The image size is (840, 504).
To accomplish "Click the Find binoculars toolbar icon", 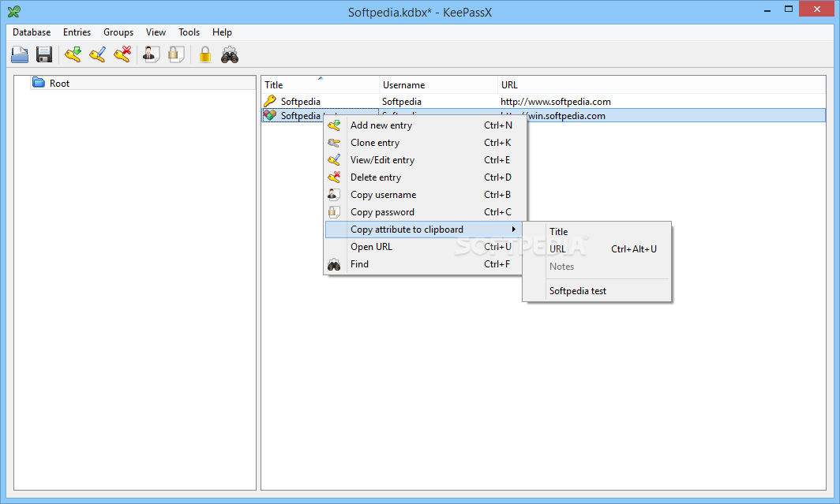I will (x=229, y=54).
